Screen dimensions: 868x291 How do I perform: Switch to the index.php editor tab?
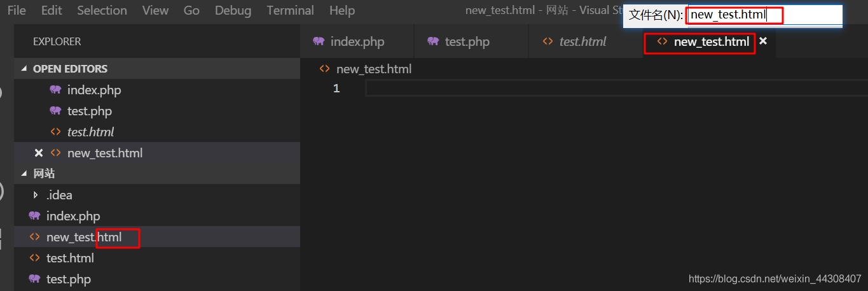pyautogui.click(x=357, y=41)
